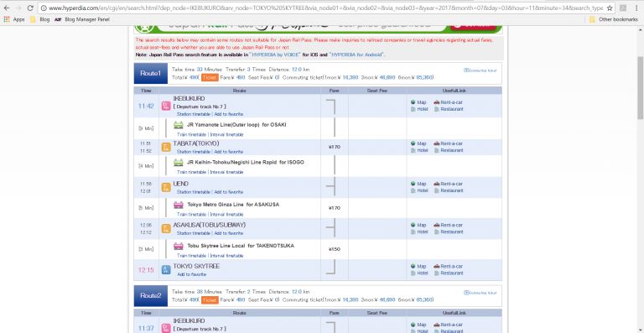Click the browser back arrow

coord(7,8)
